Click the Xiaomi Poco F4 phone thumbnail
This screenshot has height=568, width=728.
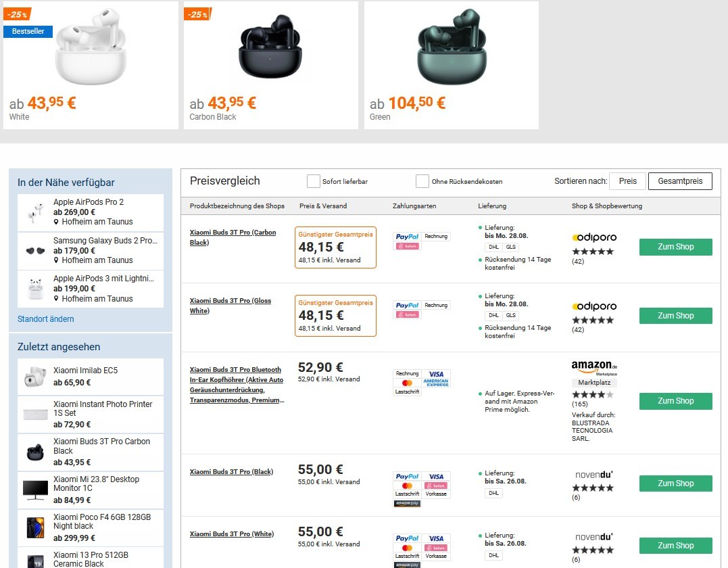click(x=35, y=528)
